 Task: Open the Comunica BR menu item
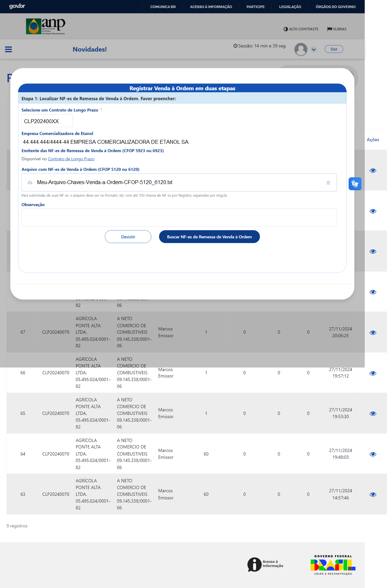163,7
